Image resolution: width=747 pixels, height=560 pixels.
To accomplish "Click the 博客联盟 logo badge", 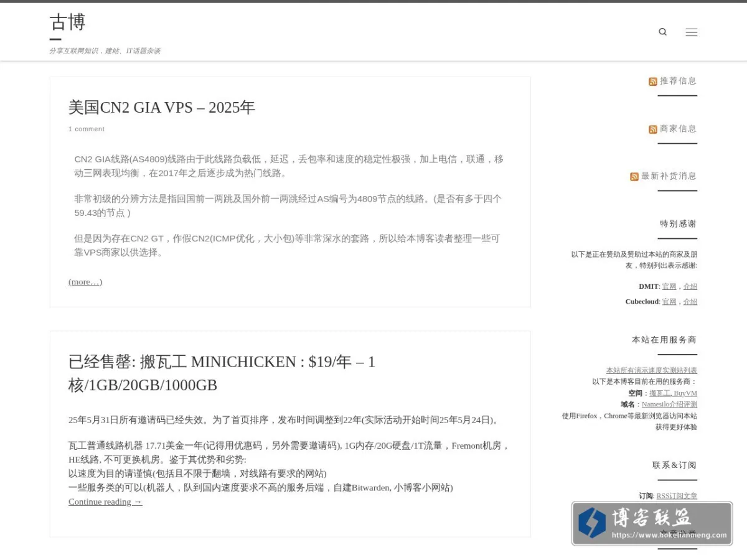I will pos(652,523).
